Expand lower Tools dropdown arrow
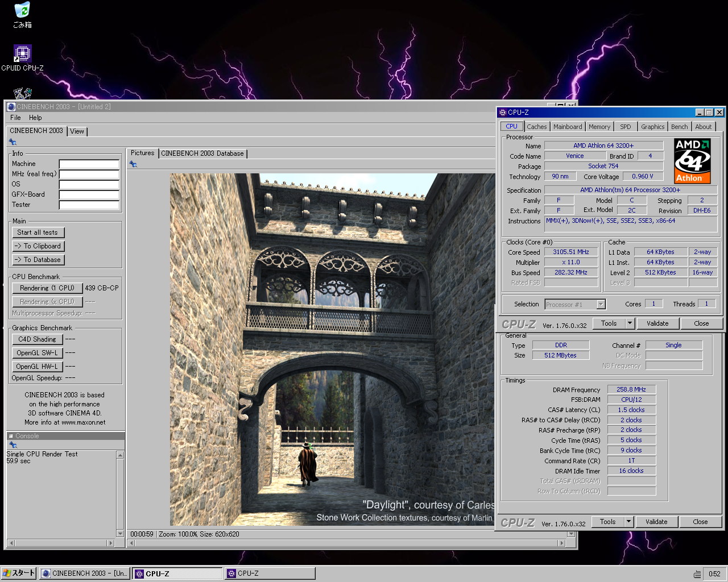 (x=628, y=522)
